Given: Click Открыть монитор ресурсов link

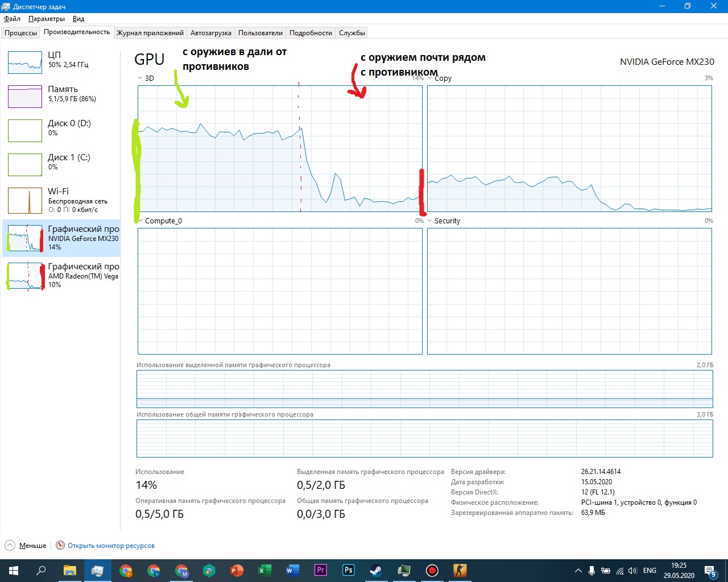Looking at the screenshot, I should coord(111,546).
